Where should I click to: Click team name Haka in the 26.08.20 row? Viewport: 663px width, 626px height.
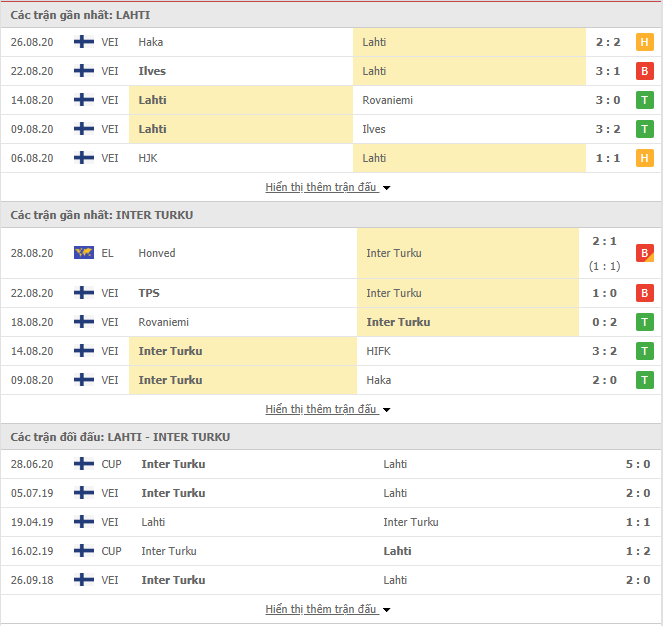pos(151,42)
